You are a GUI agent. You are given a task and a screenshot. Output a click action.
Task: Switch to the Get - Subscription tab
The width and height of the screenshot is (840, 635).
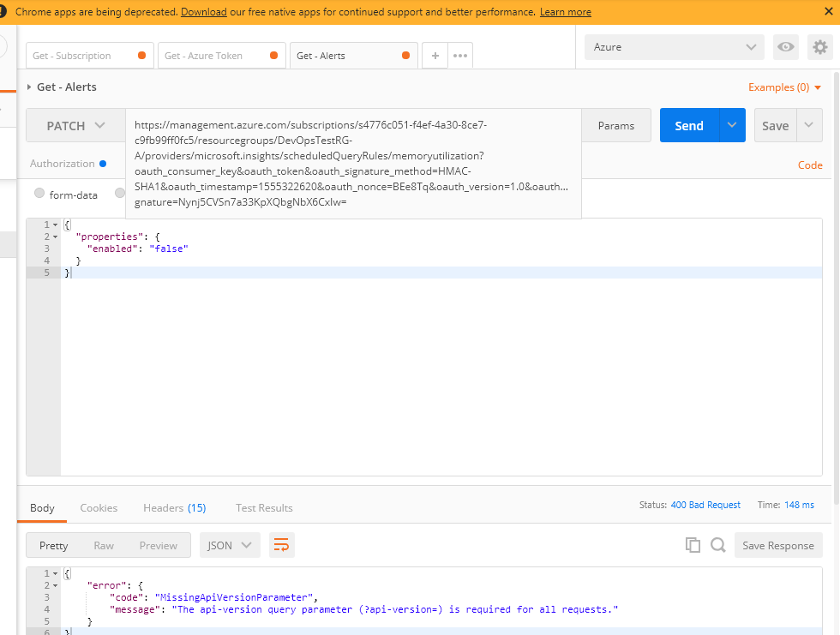73,55
